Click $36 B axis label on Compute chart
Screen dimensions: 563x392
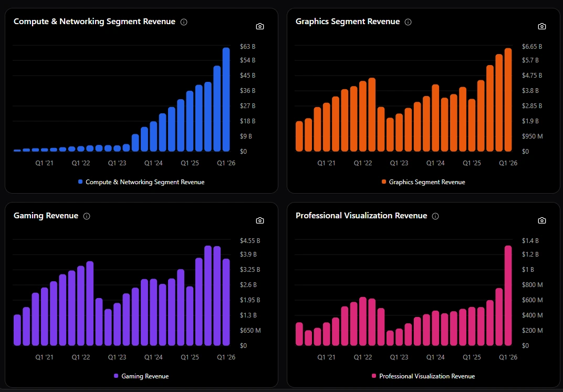[248, 91]
